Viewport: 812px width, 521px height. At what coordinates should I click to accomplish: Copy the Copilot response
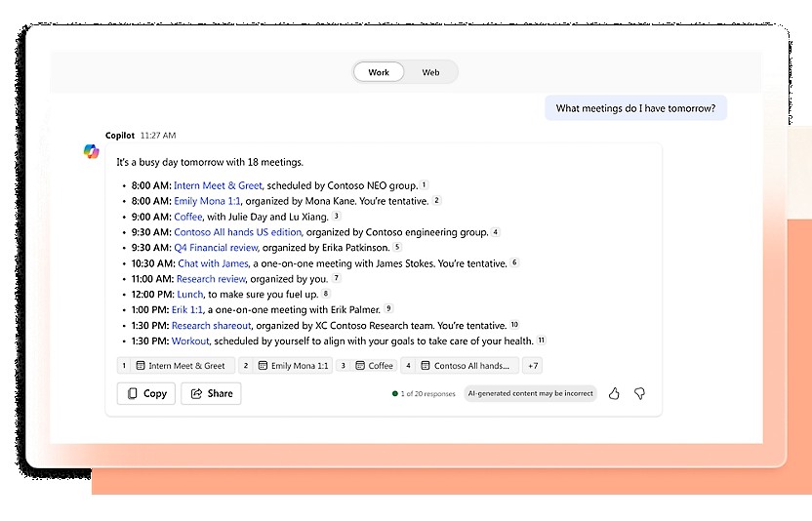[x=146, y=393]
